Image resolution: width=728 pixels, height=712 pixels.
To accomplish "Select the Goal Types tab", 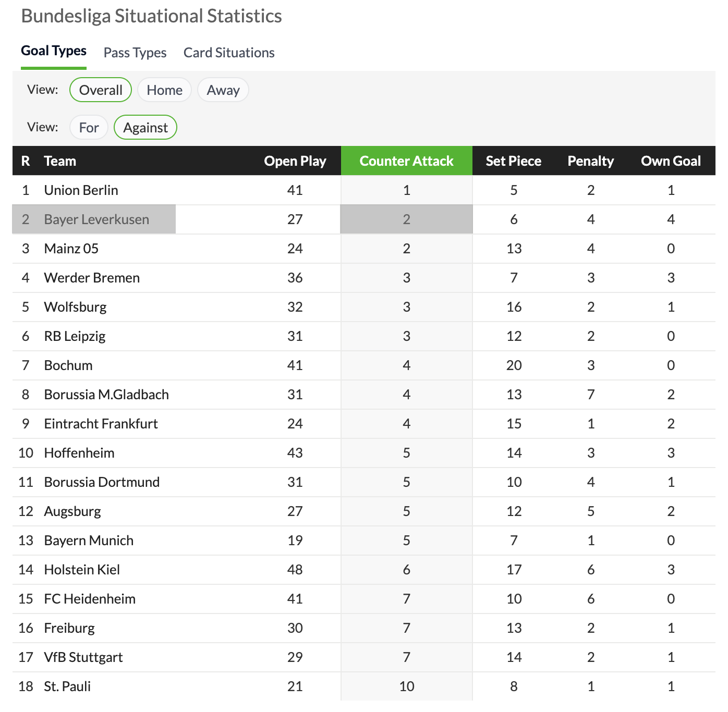I will pyautogui.click(x=54, y=51).
